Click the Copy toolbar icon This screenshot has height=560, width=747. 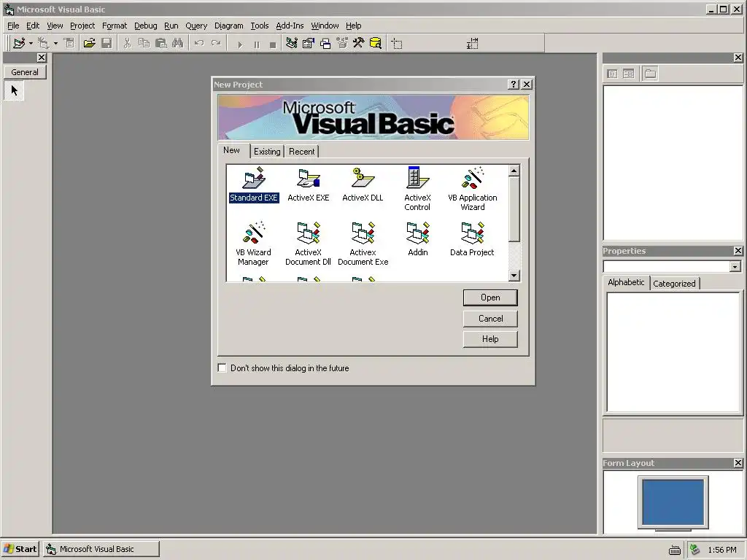pos(144,43)
